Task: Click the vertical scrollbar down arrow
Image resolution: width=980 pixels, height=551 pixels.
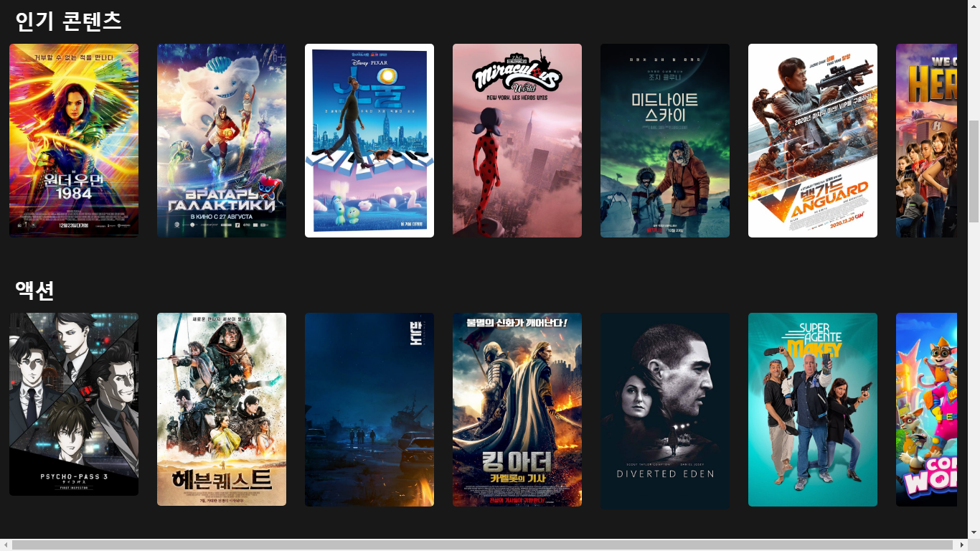Action: click(x=974, y=532)
